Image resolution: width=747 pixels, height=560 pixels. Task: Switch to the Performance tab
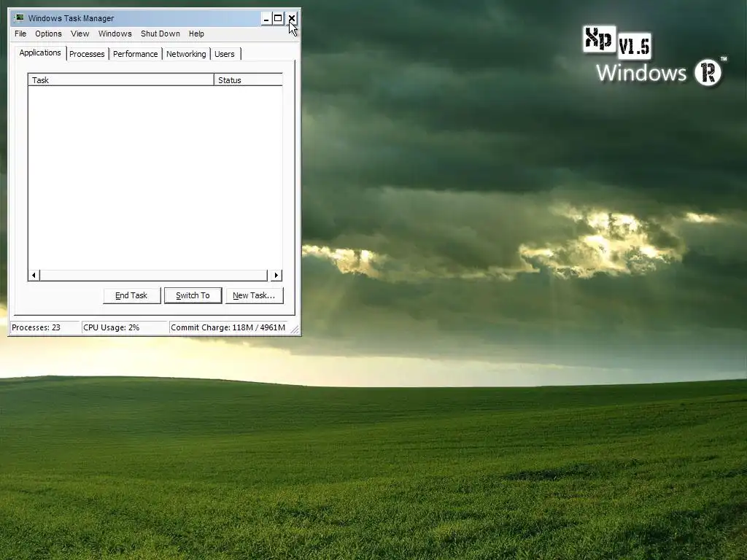tap(135, 54)
